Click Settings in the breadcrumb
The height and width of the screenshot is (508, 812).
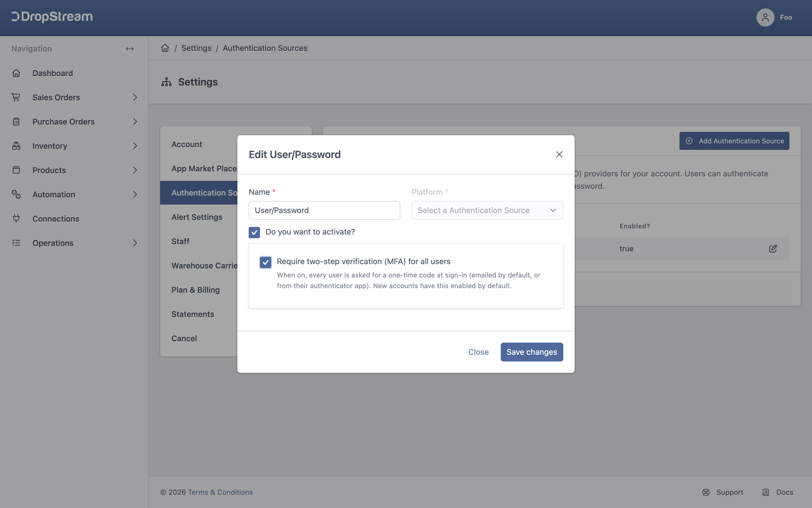196,48
